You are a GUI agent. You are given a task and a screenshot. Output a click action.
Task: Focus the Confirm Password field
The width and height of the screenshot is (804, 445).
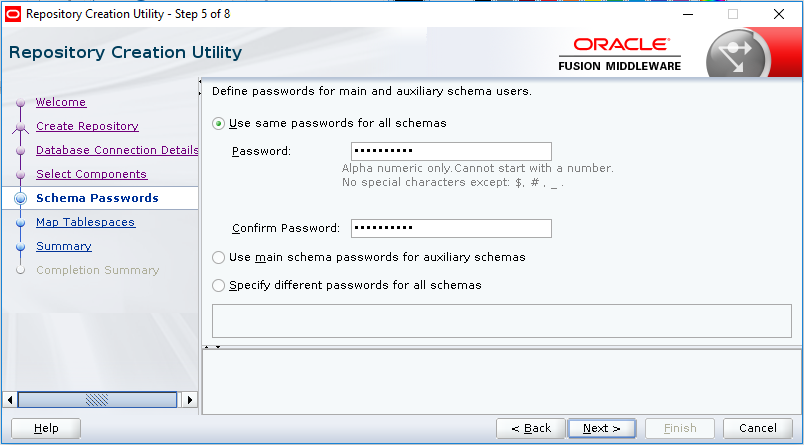451,228
